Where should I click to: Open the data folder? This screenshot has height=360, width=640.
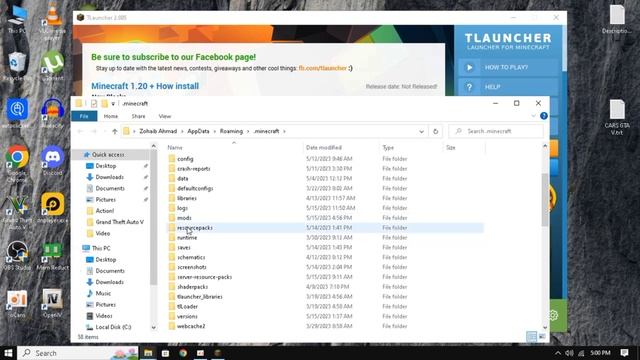183,178
